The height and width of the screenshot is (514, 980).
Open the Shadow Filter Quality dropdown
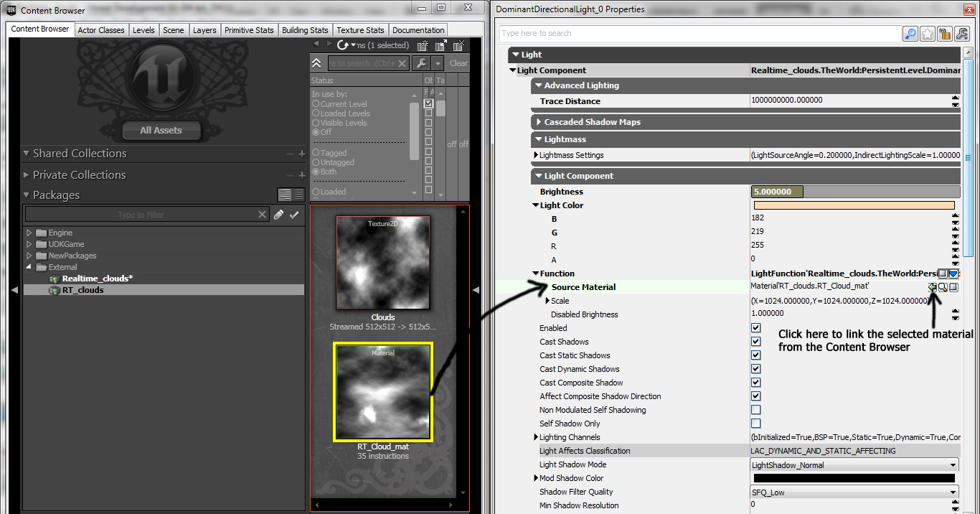pyautogui.click(x=954, y=492)
